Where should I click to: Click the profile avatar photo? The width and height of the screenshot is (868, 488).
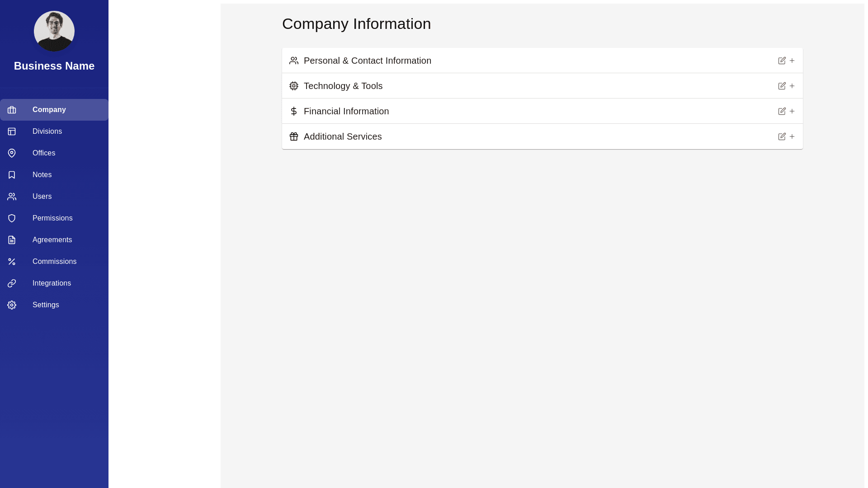click(54, 31)
